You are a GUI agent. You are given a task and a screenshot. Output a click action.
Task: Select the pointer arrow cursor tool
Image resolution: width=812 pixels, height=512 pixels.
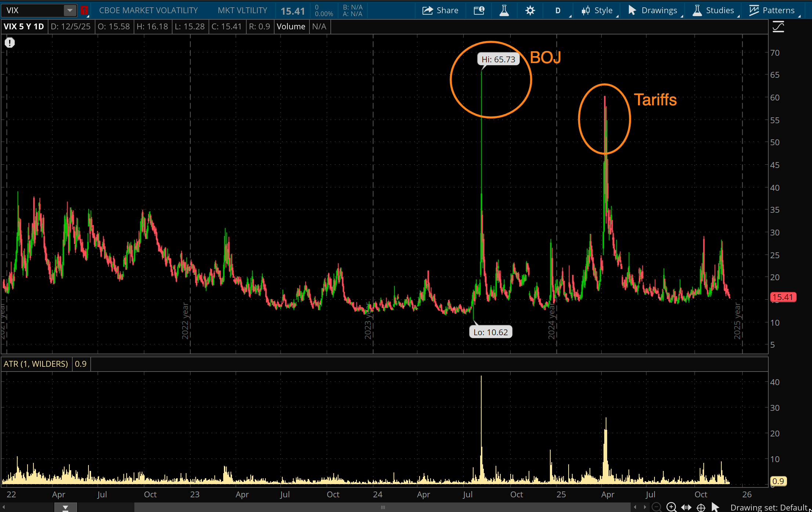[715, 507]
